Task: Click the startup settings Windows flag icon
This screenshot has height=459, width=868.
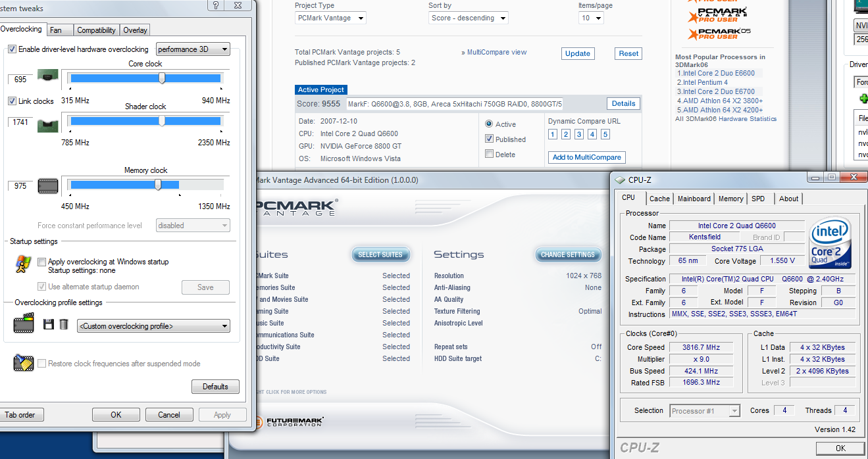Action: (24, 264)
